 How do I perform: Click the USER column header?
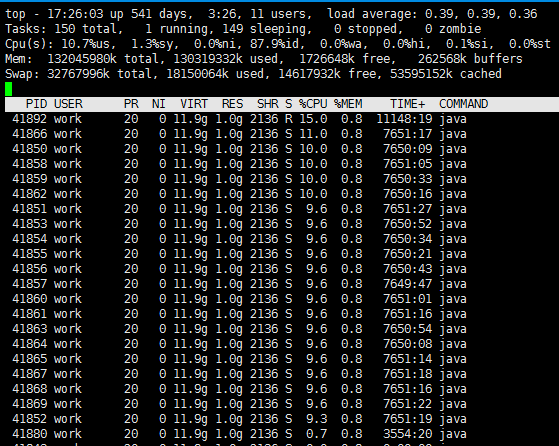(68, 104)
